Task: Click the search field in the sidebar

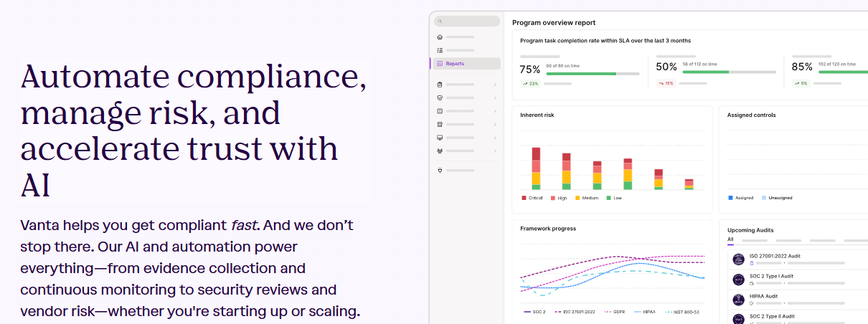Action: click(x=466, y=22)
